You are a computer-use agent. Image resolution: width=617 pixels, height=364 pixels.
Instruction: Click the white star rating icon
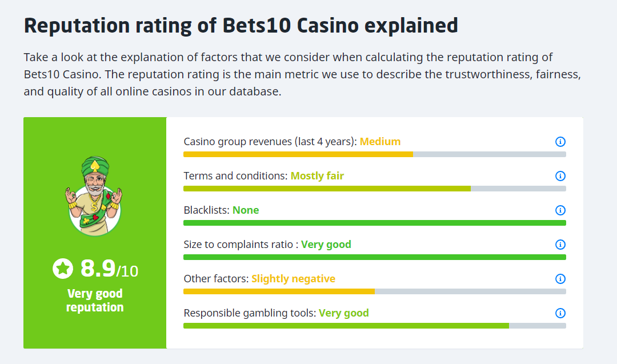coord(63,269)
